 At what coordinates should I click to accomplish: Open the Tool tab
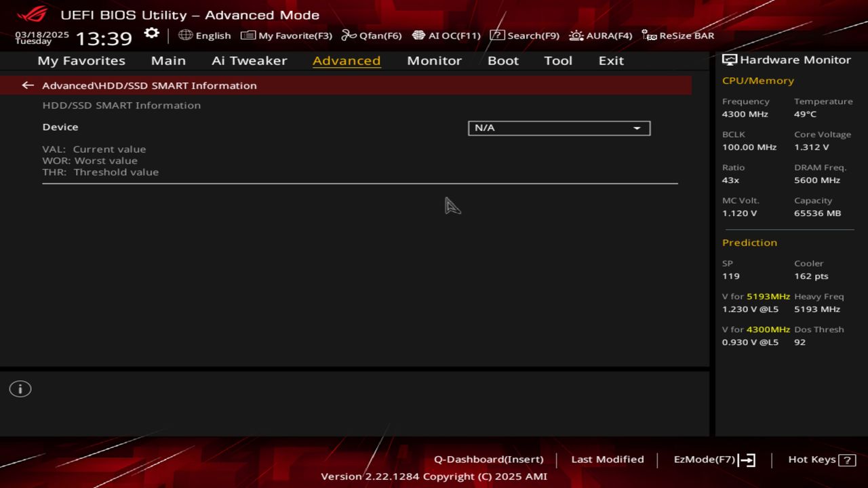tap(558, 60)
